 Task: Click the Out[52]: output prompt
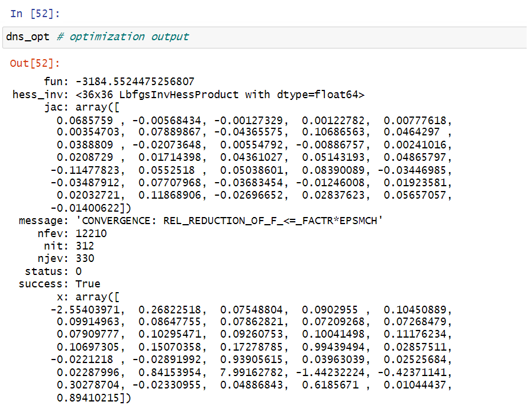[x=34, y=63]
